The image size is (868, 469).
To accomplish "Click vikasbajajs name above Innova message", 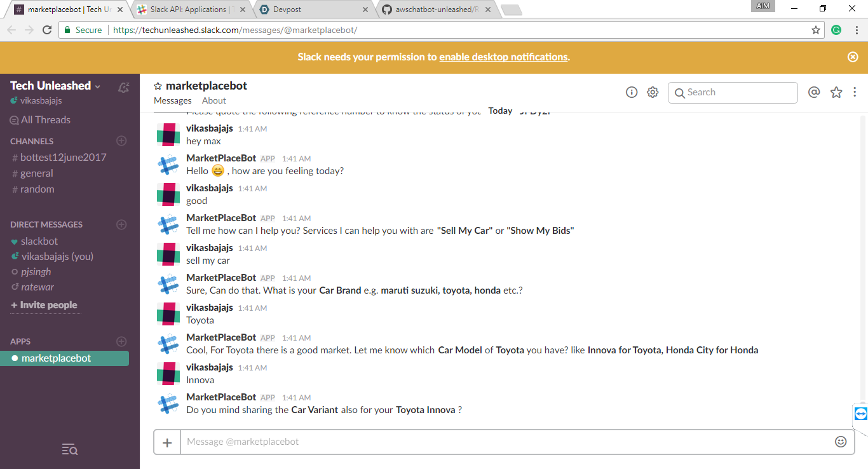I will coord(210,367).
